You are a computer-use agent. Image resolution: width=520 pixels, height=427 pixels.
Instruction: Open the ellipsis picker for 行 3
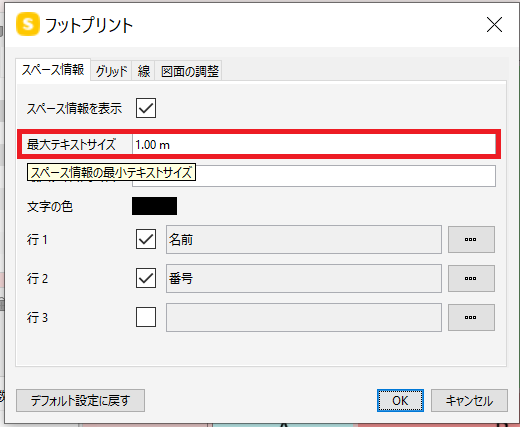pyautogui.click(x=471, y=317)
